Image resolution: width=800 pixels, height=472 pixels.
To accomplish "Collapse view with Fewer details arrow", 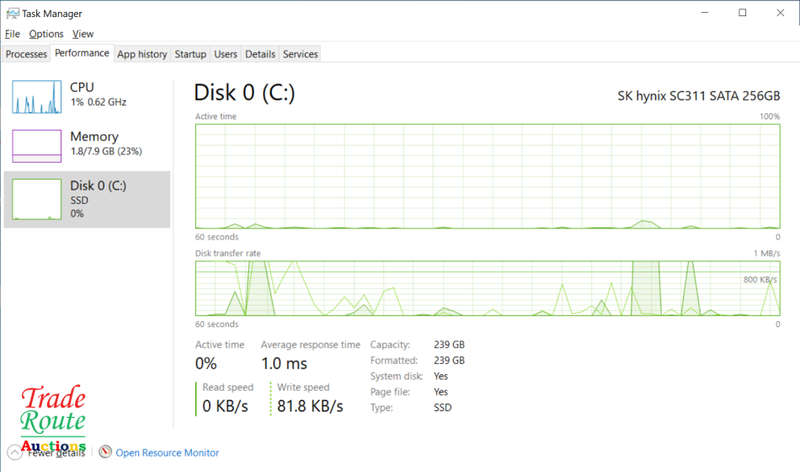I will 14,452.
